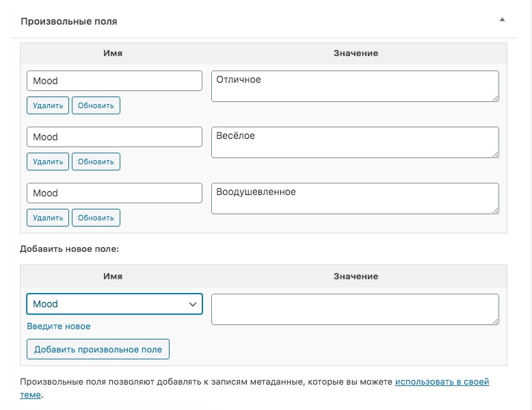The image size is (532, 410).
Task: Click resize handle of Весёлое textarea
Action: coord(495,154)
